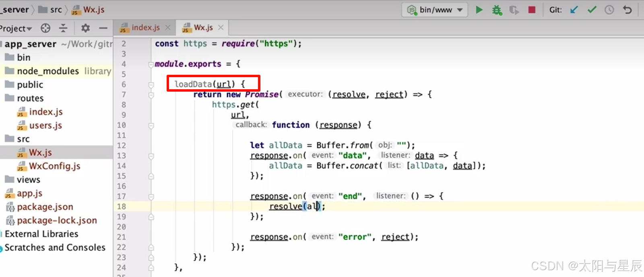
Task: Run the bin/www configuration
Action: coord(479,10)
